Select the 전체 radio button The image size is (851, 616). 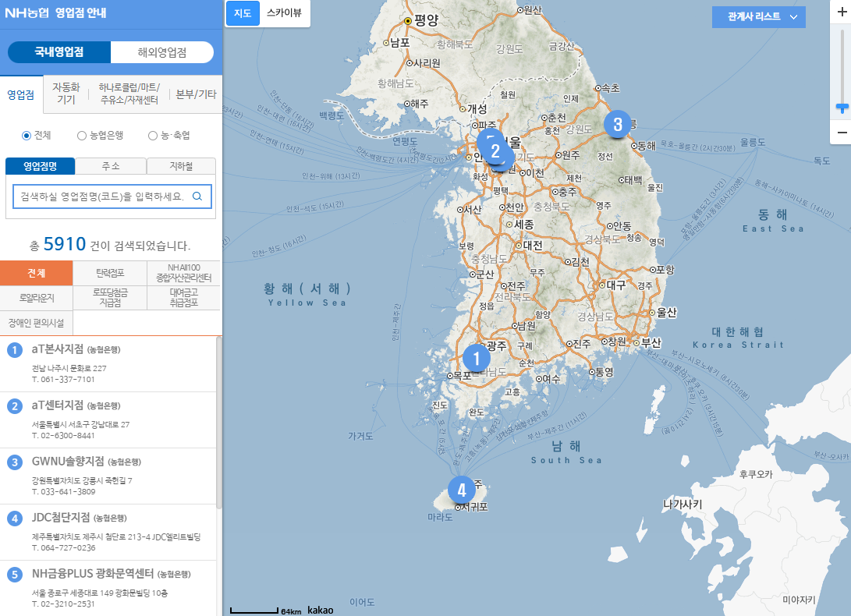tap(26, 136)
